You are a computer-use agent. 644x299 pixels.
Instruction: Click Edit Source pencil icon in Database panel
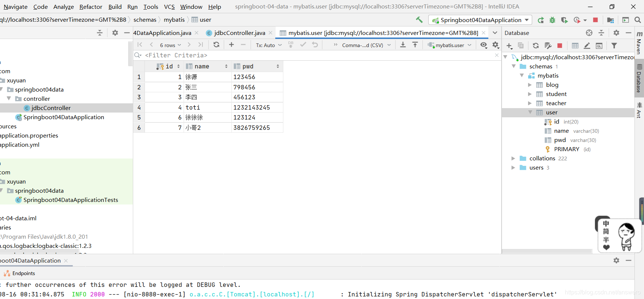tap(587, 46)
